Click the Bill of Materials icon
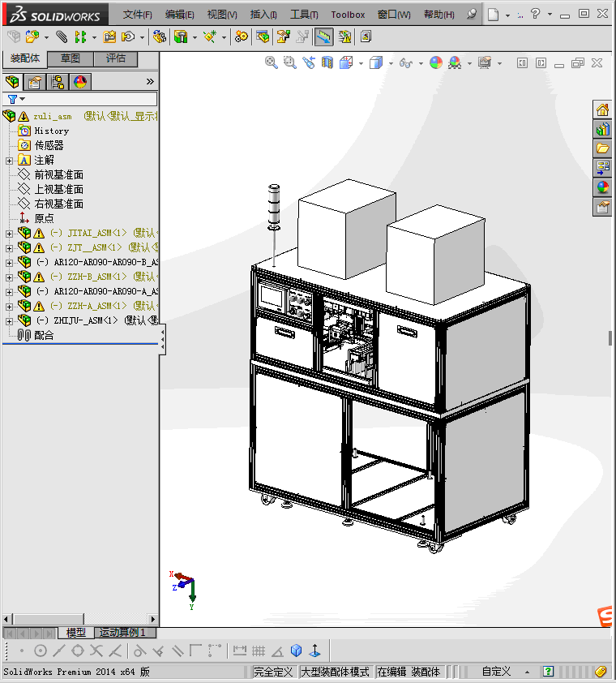 (263, 37)
